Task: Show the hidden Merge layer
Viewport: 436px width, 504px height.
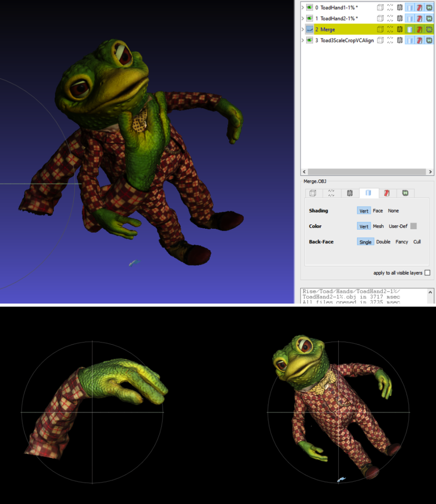Action: pyautogui.click(x=310, y=29)
